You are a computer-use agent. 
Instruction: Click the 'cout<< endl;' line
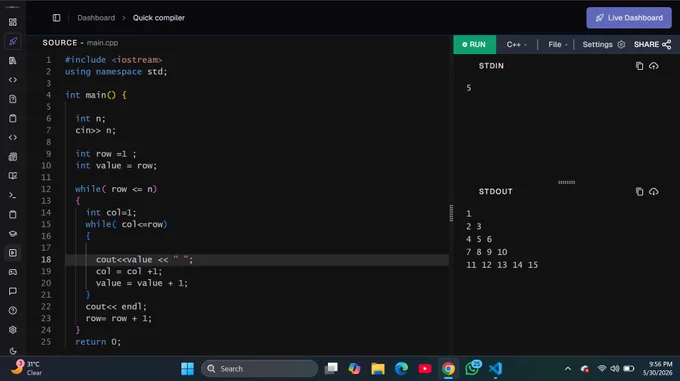pos(116,306)
